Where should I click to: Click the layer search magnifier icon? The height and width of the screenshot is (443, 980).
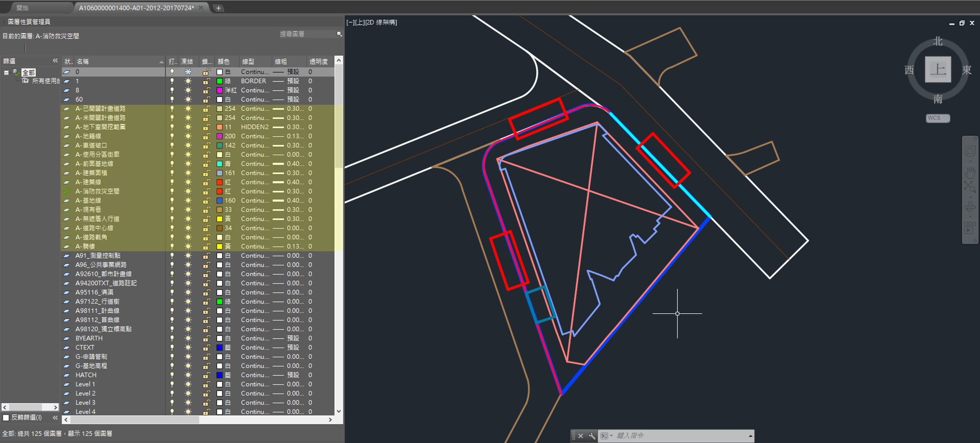click(x=339, y=34)
